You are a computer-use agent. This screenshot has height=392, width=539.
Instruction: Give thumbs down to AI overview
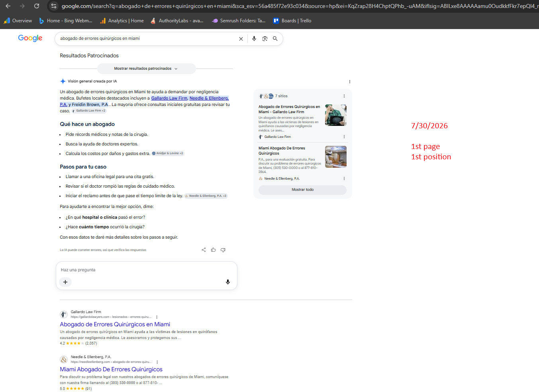[x=223, y=250]
